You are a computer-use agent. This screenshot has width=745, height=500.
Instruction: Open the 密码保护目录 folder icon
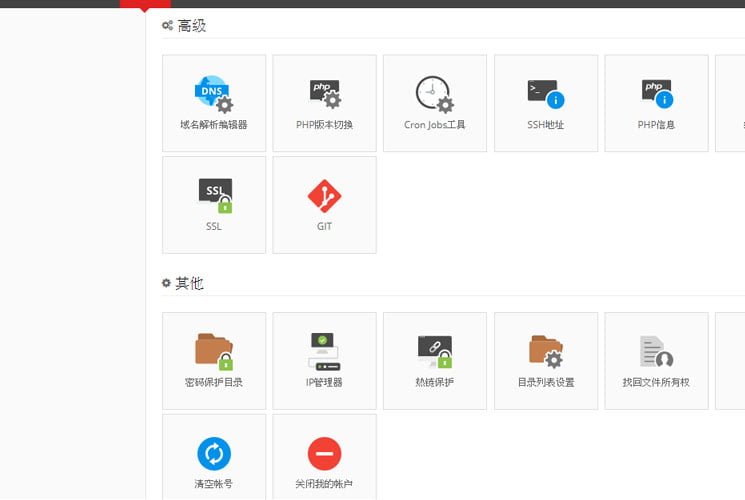(x=213, y=351)
